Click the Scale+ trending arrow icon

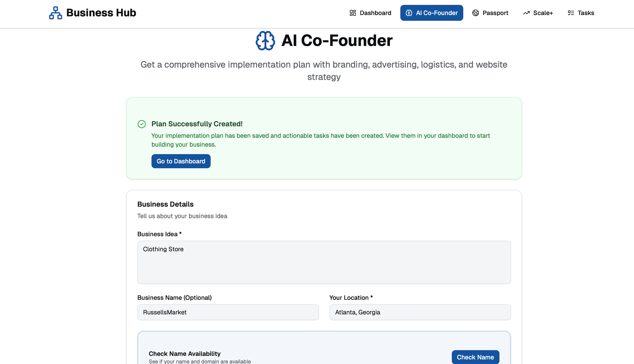point(526,13)
